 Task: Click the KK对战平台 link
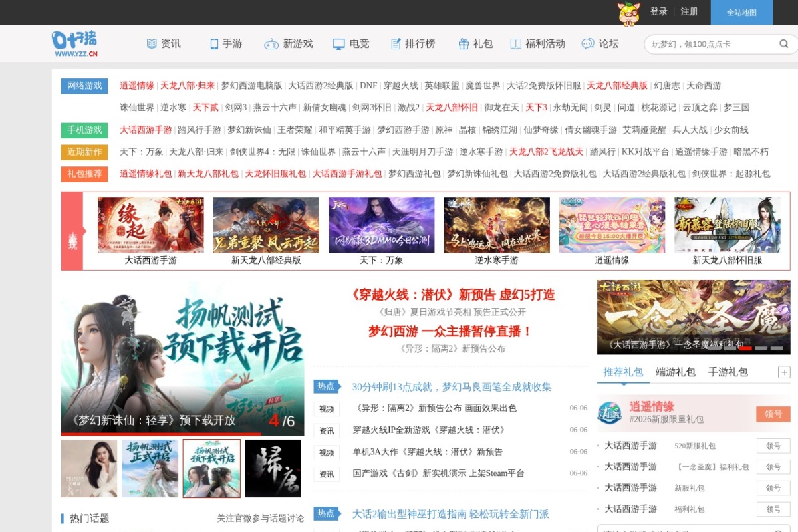coord(645,152)
